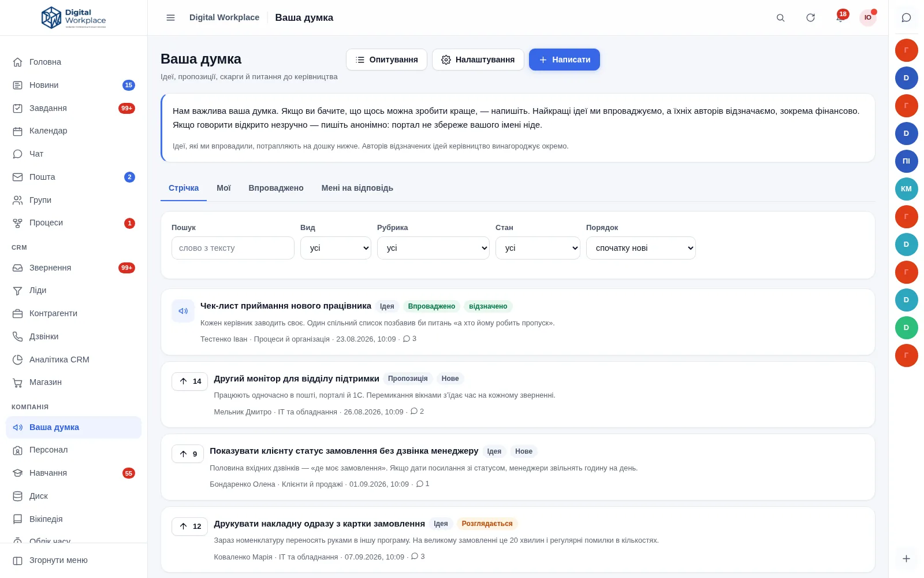Focus the Пошук text search field
Image resolution: width=924 pixels, height=578 pixels.
[233, 248]
